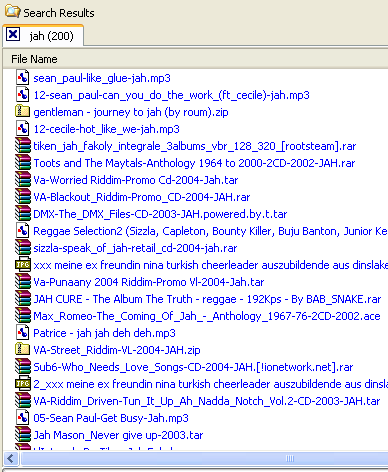Select Toots and The Maytals-Anthology rar file
The height and width of the screenshot is (472, 388).
tap(194, 163)
